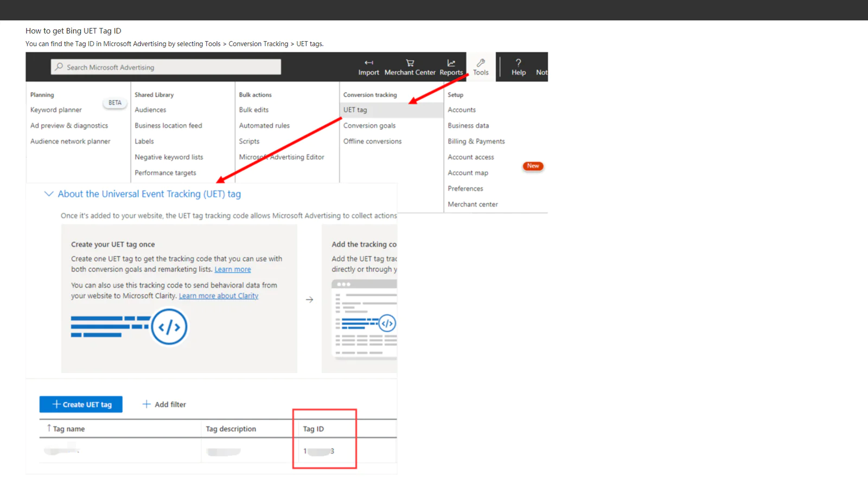Select Labels menu entry

tap(144, 141)
